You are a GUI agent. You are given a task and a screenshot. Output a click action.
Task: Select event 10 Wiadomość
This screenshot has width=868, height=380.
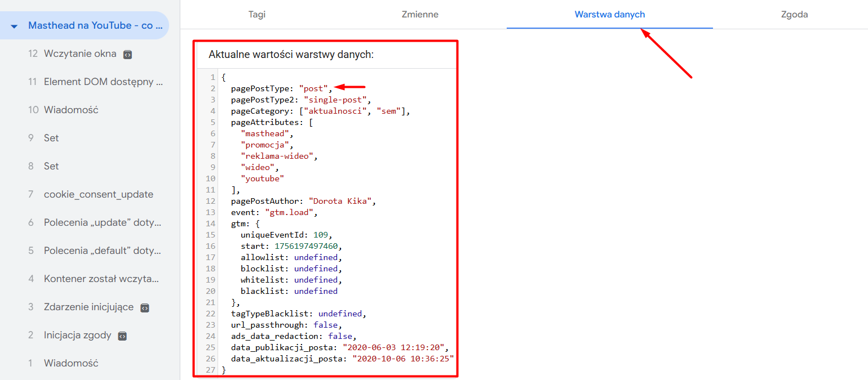[63, 110]
